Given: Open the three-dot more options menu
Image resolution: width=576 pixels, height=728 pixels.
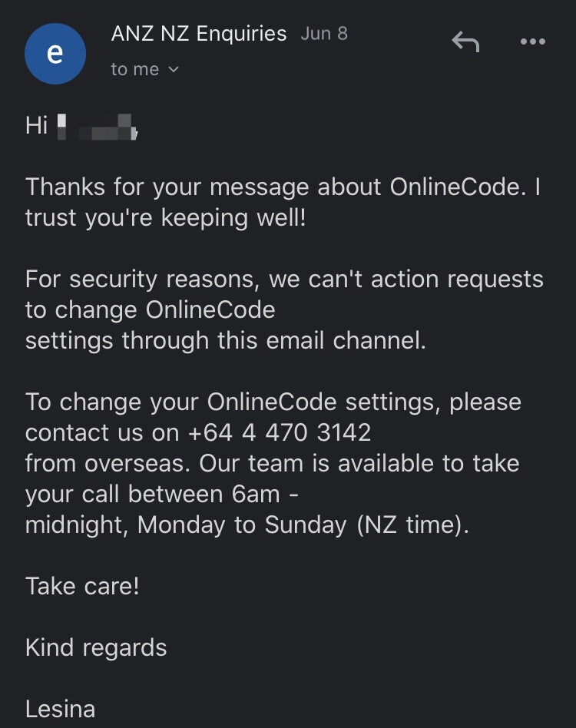Looking at the screenshot, I should [532, 41].
